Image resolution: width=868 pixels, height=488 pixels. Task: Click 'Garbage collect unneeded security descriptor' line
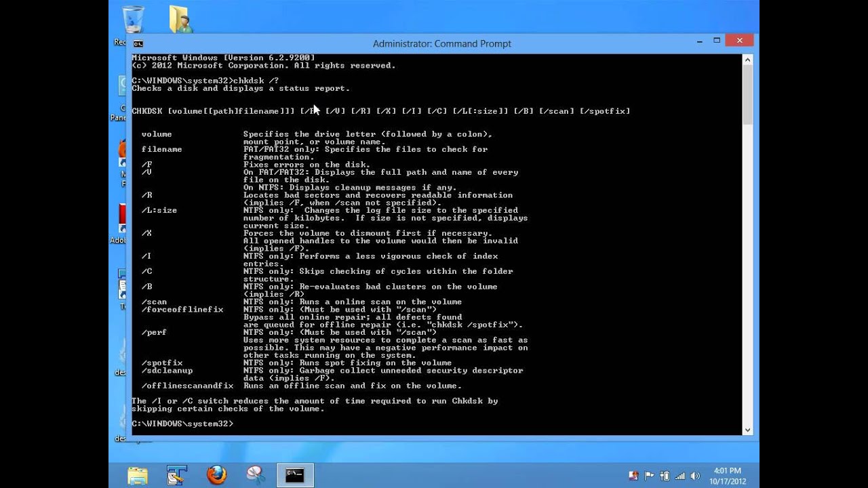(x=383, y=371)
